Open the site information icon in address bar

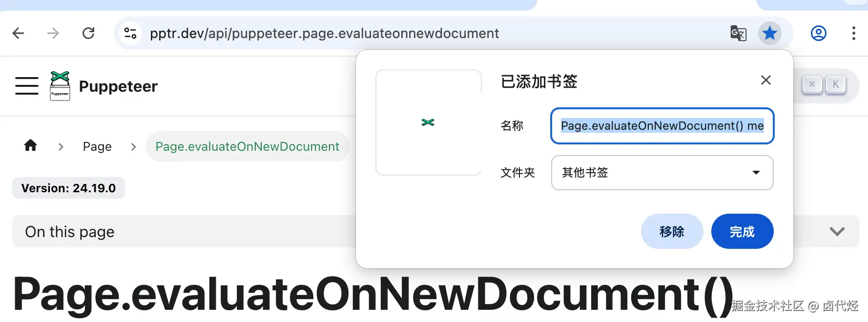click(x=130, y=33)
